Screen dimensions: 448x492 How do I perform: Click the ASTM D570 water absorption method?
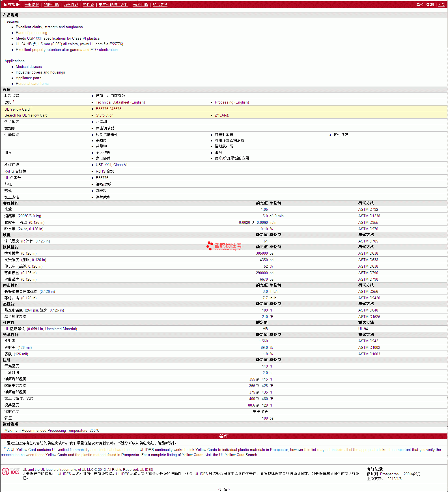click(x=368, y=229)
